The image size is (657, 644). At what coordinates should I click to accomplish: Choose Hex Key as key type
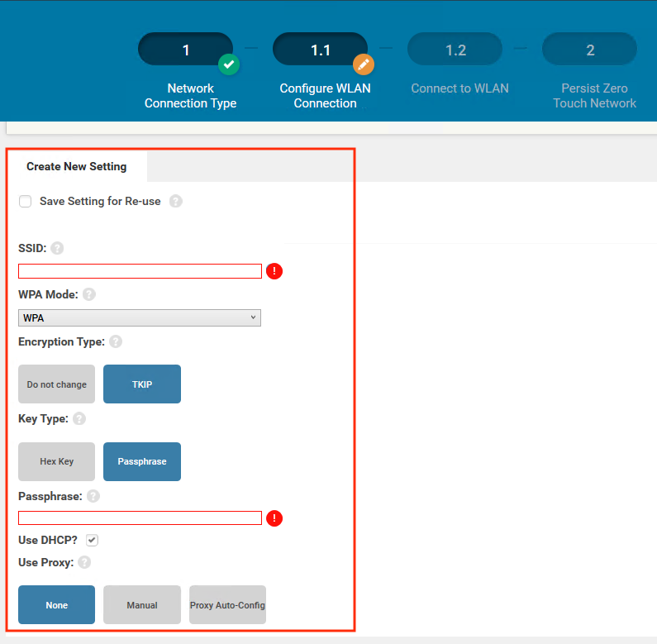tap(57, 461)
